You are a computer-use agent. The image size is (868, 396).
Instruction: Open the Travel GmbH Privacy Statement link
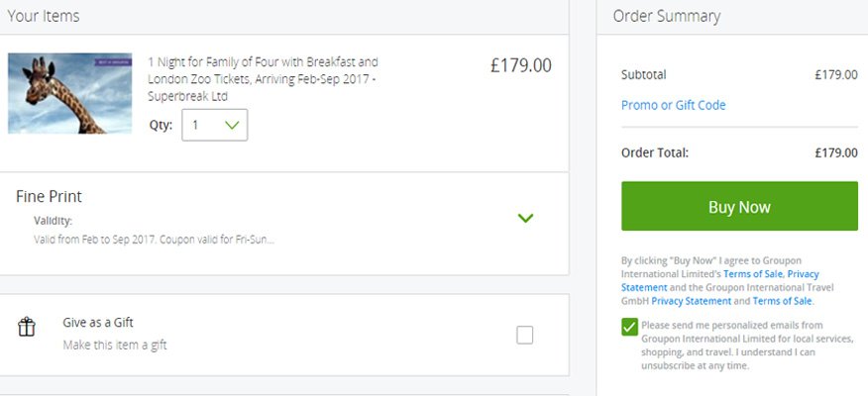pos(691,301)
